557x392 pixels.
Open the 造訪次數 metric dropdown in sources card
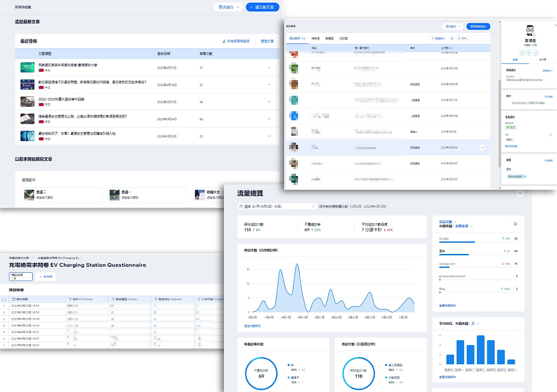(x=448, y=222)
